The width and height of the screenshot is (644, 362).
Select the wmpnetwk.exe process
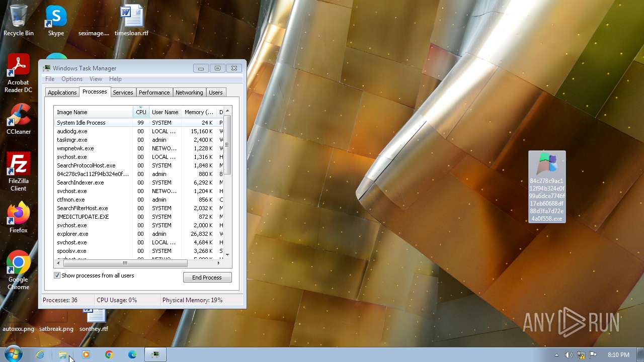point(138,148)
